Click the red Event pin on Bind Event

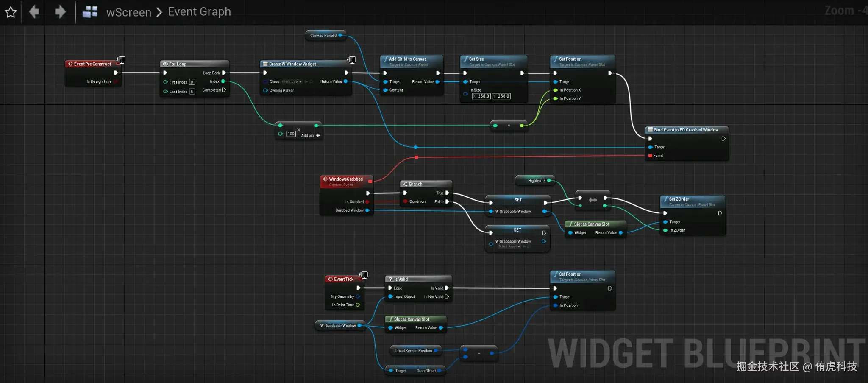coord(650,156)
